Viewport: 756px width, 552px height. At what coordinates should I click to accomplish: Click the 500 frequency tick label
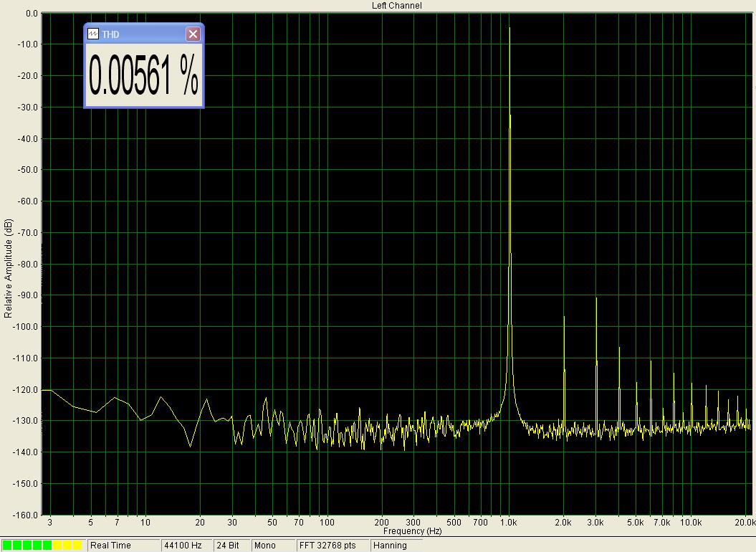coord(454,522)
